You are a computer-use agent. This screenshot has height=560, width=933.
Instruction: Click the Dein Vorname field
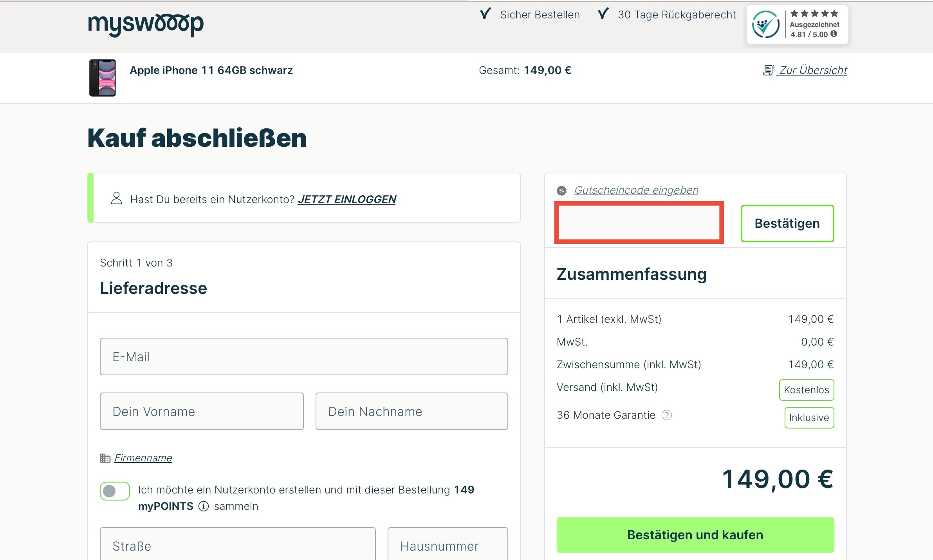(202, 411)
